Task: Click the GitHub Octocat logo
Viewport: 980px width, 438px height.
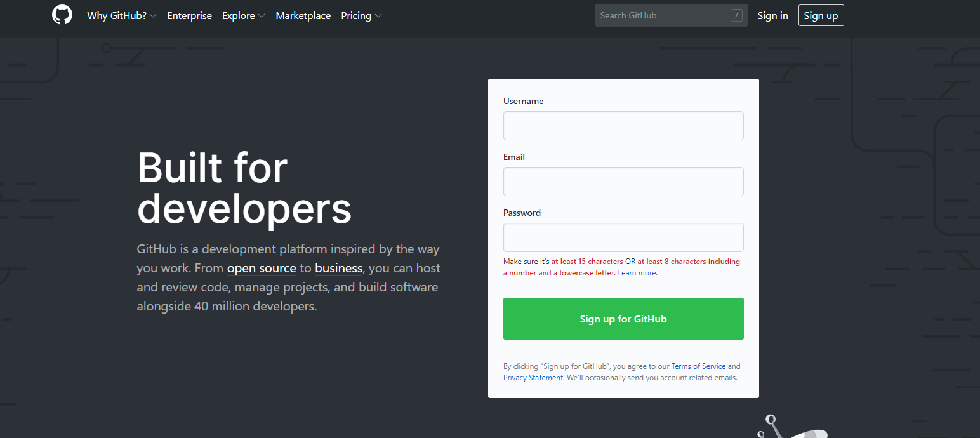Action: tap(62, 15)
